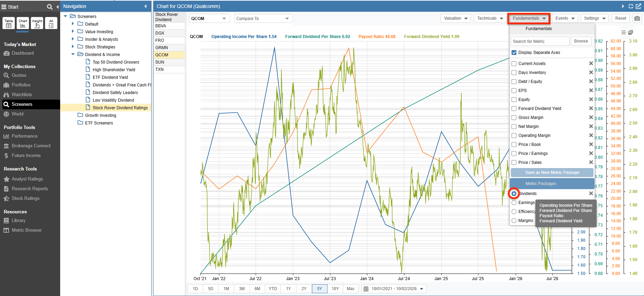Image resolution: width=644 pixels, height=296 pixels.
Task: Select the All view icon
Action: 51,23
